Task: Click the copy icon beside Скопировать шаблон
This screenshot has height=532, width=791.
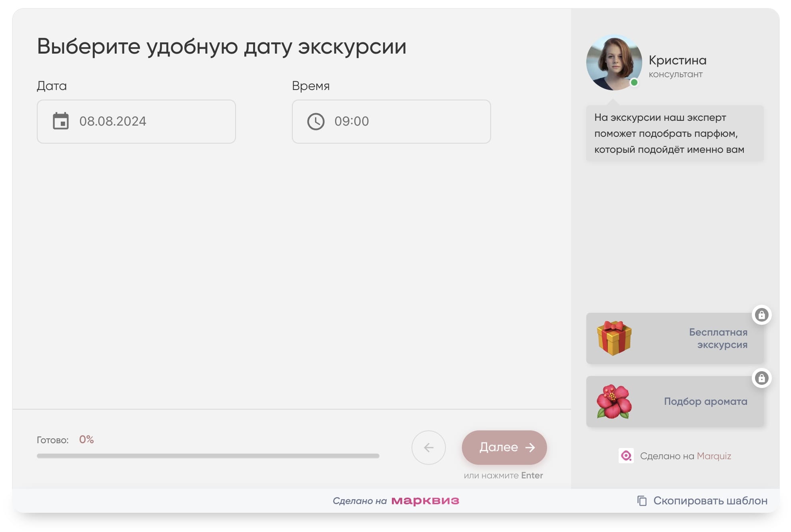Action: point(642,500)
